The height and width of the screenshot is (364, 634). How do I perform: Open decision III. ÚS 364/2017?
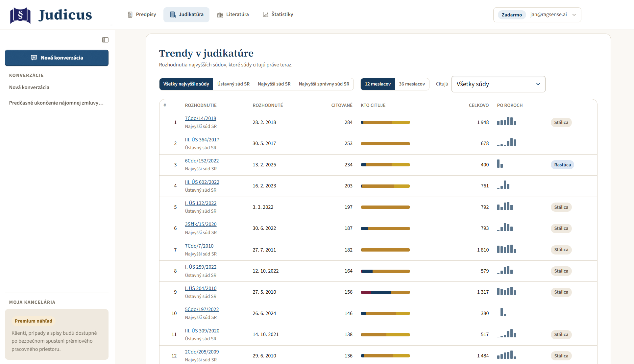click(202, 140)
